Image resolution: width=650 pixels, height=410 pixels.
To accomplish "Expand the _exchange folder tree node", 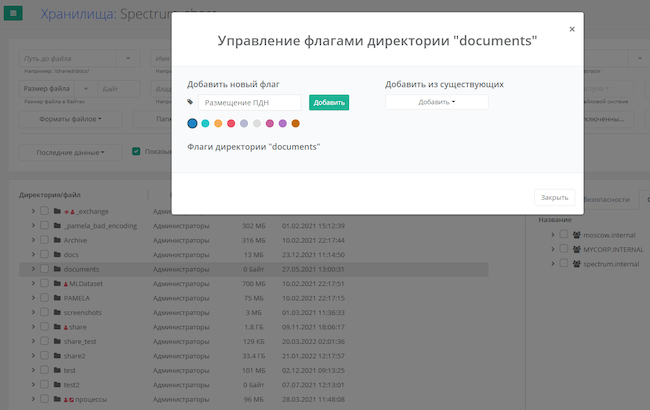I will (x=33, y=211).
